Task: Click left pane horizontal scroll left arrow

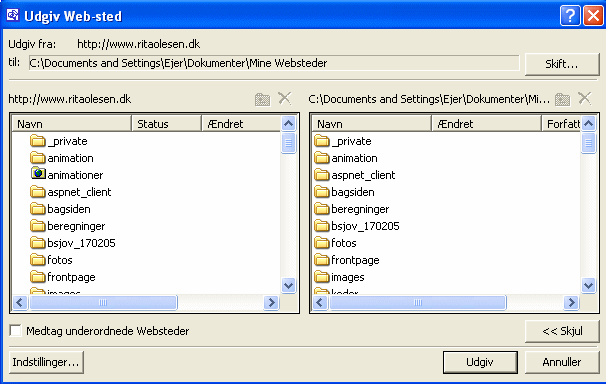Action: tap(20, 302)
